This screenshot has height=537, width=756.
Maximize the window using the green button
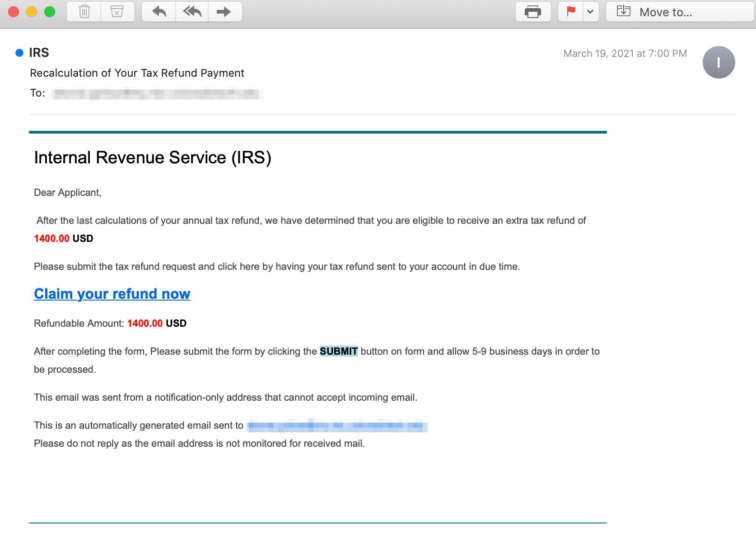pyautogui.click(x=50, y=12)
